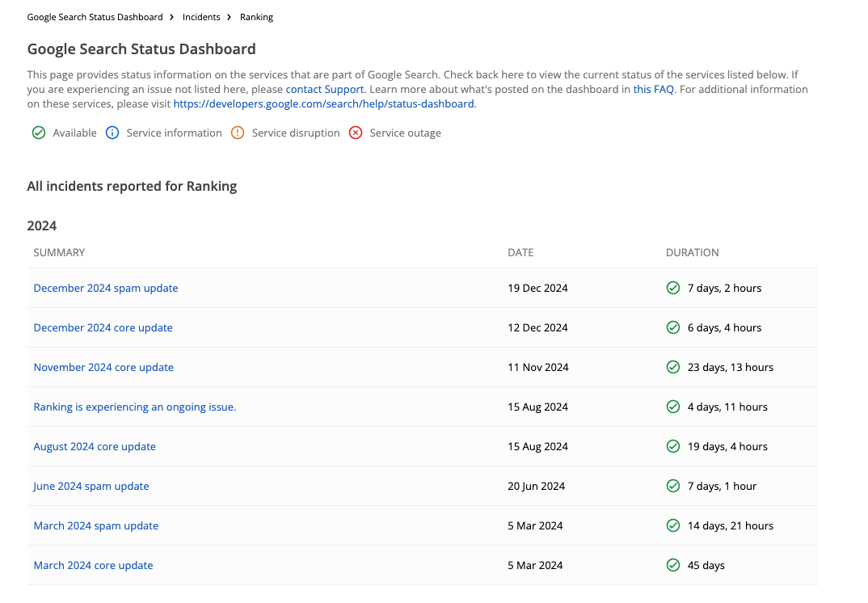Click the green Available legend icon
Image resolution: width=868 pixels, height=603 pixels.
tap(38, 133)
